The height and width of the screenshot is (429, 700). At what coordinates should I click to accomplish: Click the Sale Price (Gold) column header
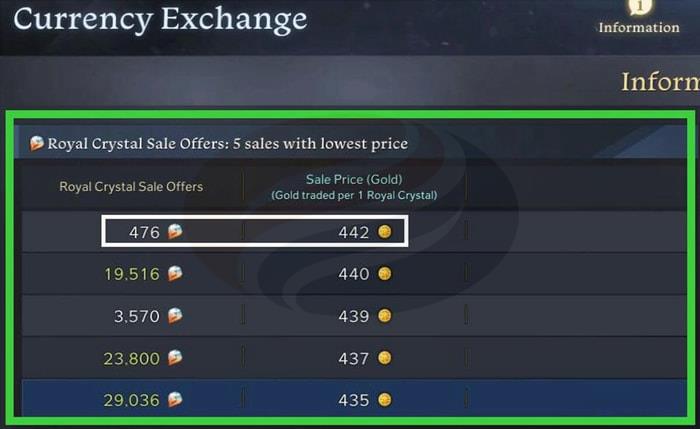click(353, 186)
